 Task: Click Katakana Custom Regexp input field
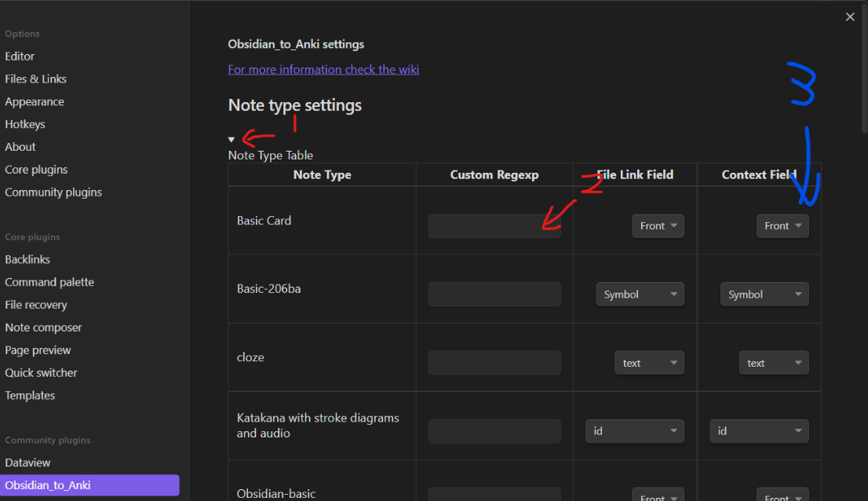coord(494,431)
